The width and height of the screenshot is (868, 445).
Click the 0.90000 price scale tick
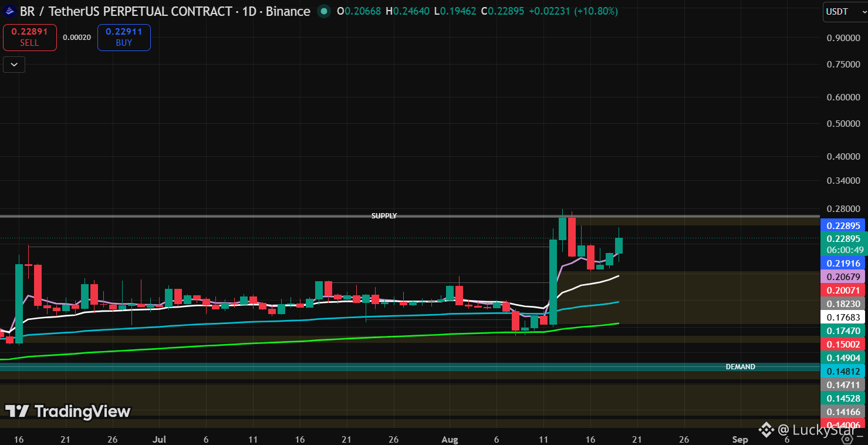[843, 38]
